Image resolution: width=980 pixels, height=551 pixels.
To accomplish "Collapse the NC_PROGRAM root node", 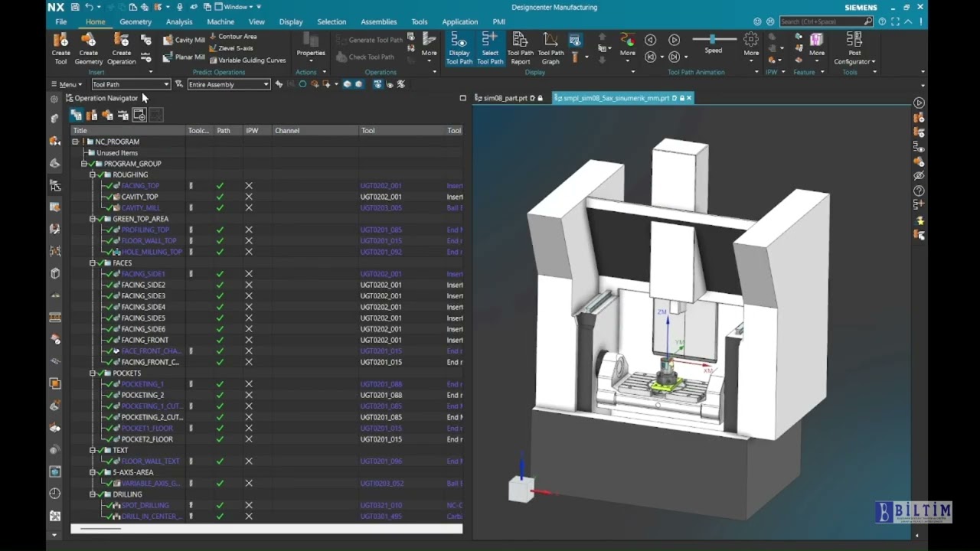I will (x=75, y=142).
